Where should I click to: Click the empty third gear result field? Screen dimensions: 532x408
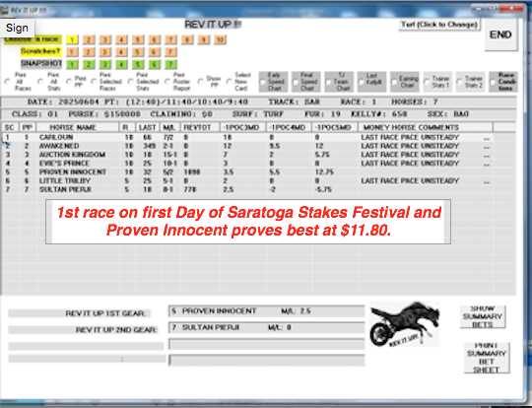pos(266,344)
